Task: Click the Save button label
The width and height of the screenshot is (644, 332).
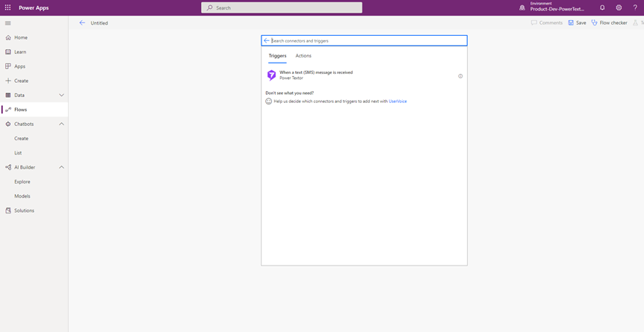Action: click(x=581, y=23)
